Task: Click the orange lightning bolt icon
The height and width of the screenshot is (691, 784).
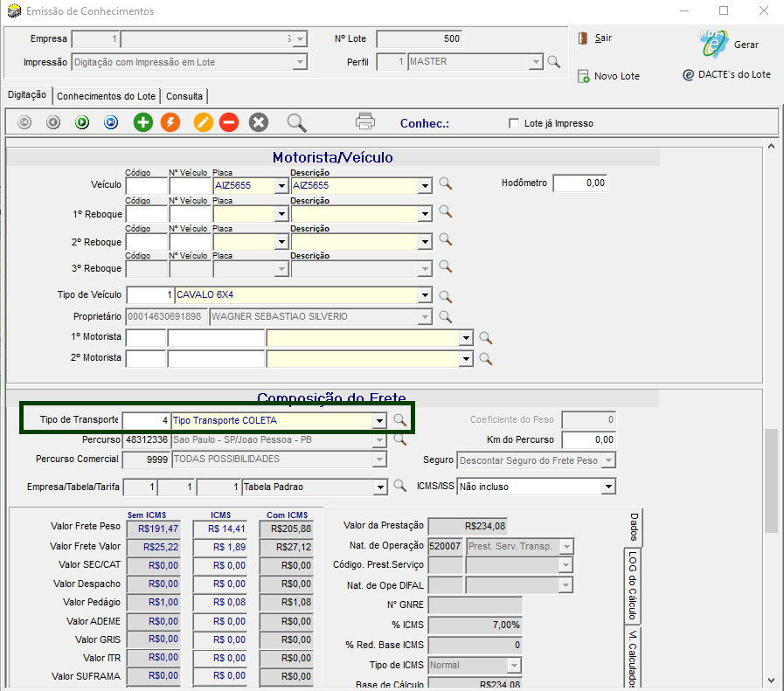Action: (x=170, y=122)
